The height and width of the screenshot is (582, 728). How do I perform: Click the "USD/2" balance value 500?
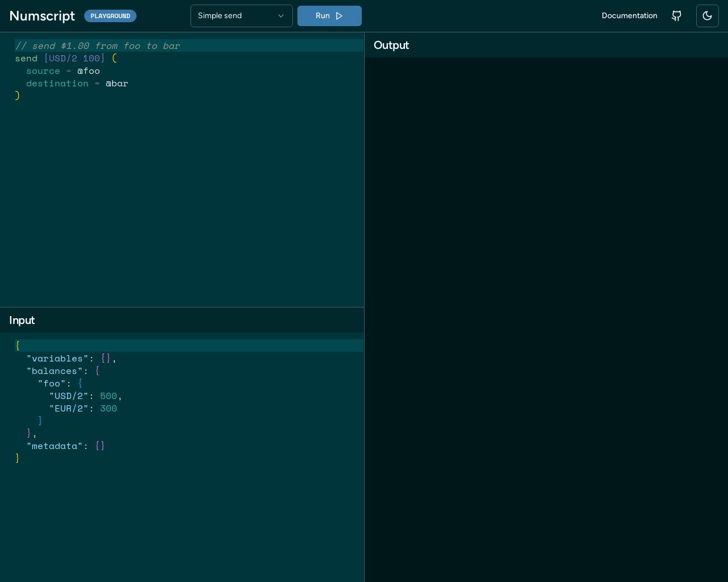click(109, 396)
